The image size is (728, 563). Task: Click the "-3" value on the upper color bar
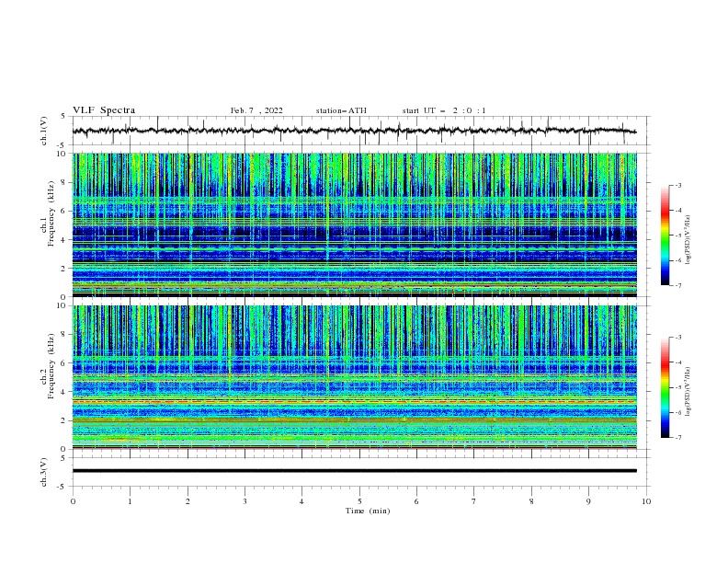click(x=678, y=185)
